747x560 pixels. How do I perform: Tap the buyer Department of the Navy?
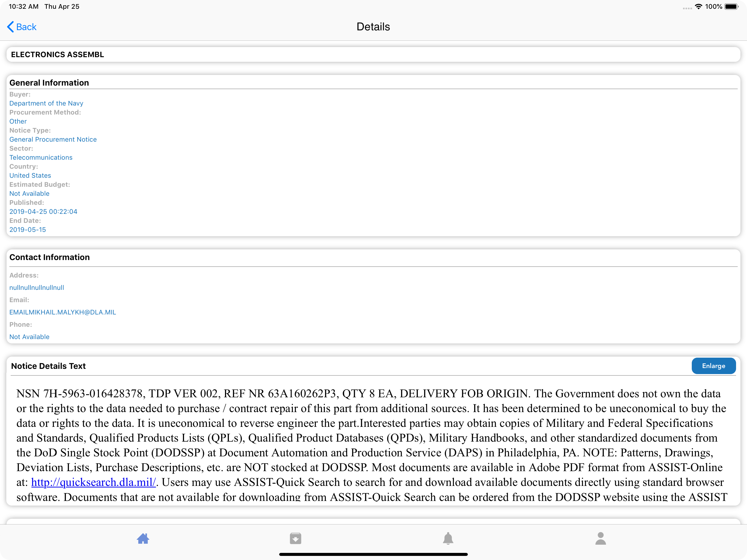point(46,103)
